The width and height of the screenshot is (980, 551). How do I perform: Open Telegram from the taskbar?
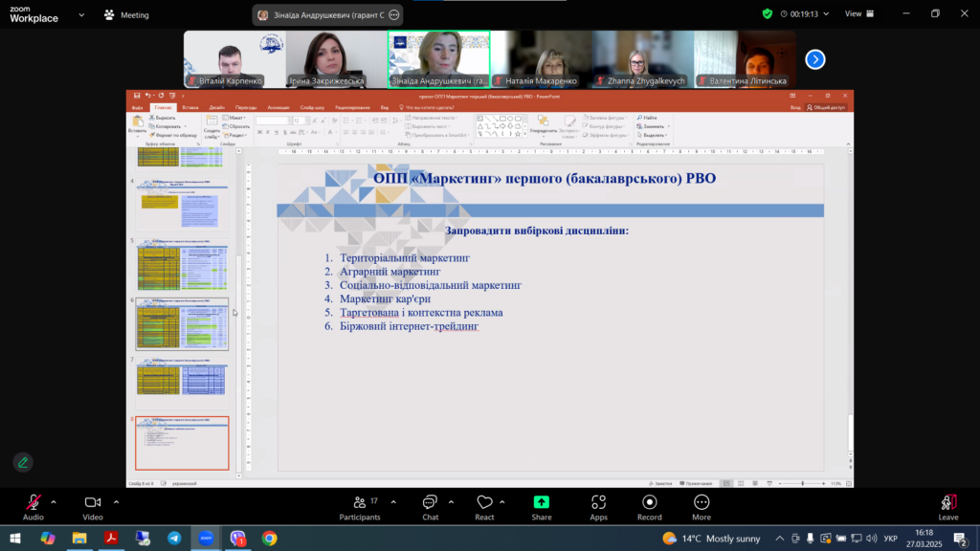(174, 538)
